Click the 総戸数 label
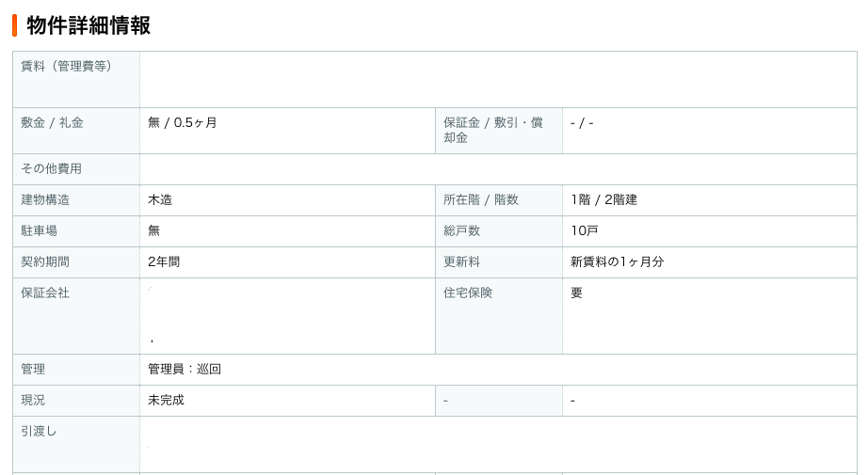This screenshot has height=475, width=868. pyautogui.click(x=461, y=230)
